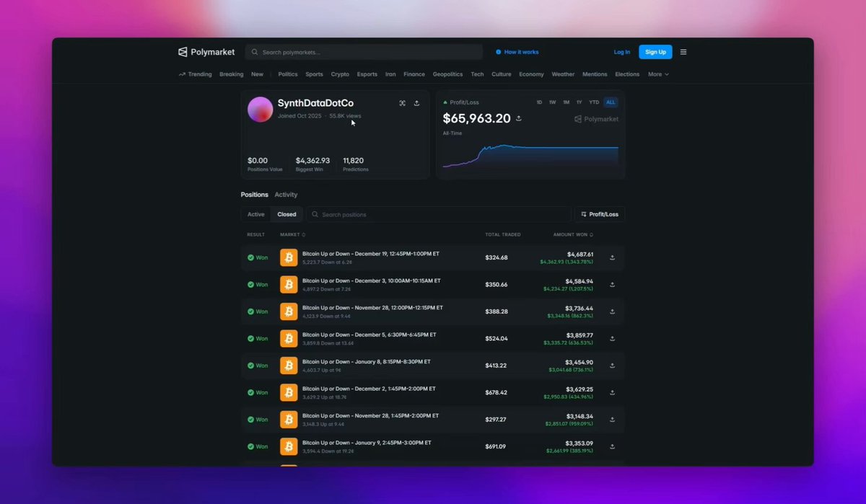This screenshot has height=504, width=866.
Task: Click Bitcoin icon of December 3 market
Action: coord(289,284)
